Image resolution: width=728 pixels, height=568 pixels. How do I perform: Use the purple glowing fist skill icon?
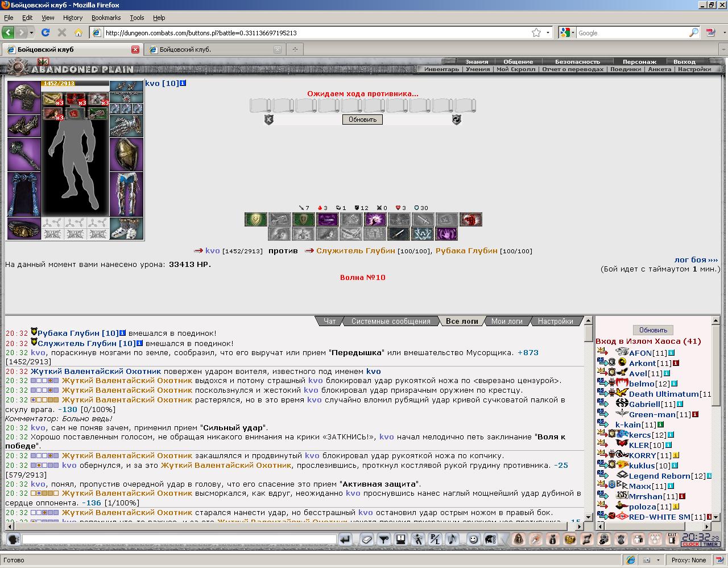[x=375, y=219]
